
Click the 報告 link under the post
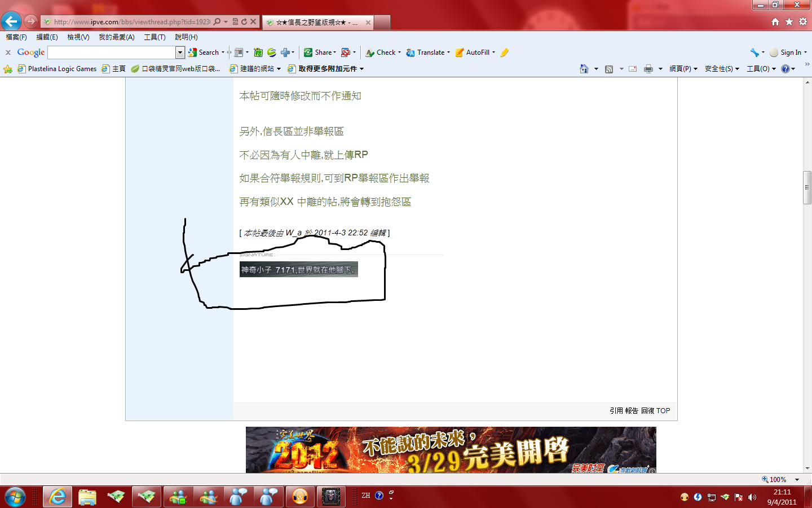click(x=632, y=411)
